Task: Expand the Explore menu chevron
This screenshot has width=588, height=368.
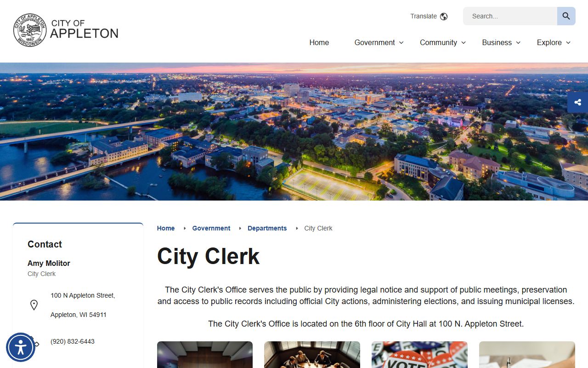Action: pyautogui.click(x=568, y=42)
